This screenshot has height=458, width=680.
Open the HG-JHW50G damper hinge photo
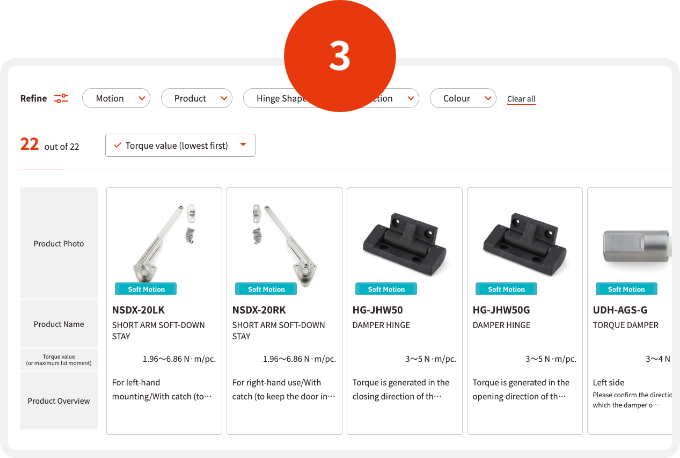coord(525,244)
